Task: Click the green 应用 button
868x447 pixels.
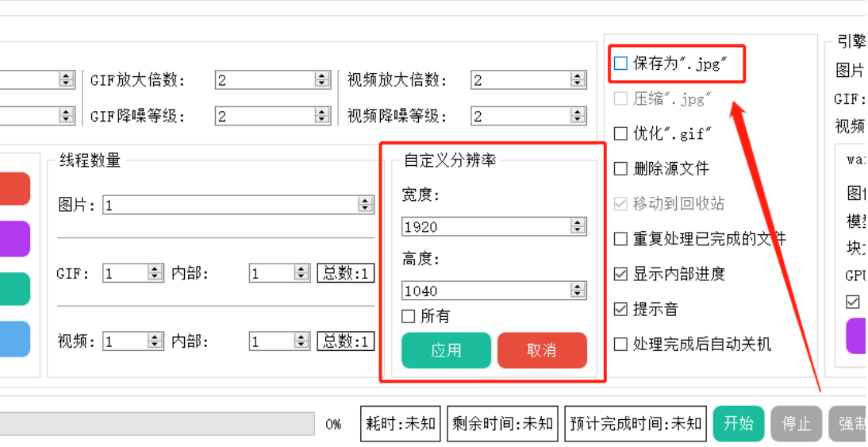Action: click(x=446, y=350)
